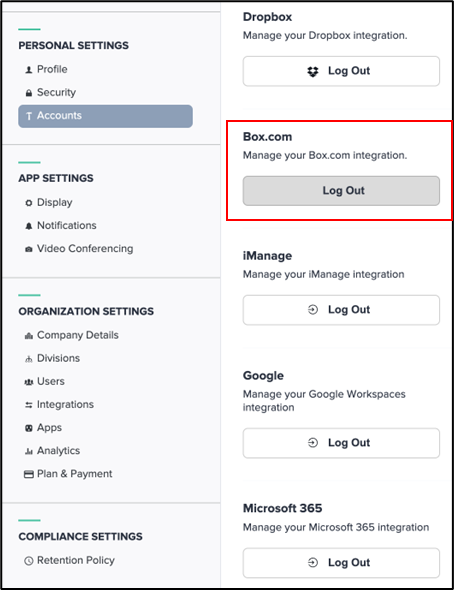Log out of iManage integration
454x590 pixels.
click(x=341, y=310)
